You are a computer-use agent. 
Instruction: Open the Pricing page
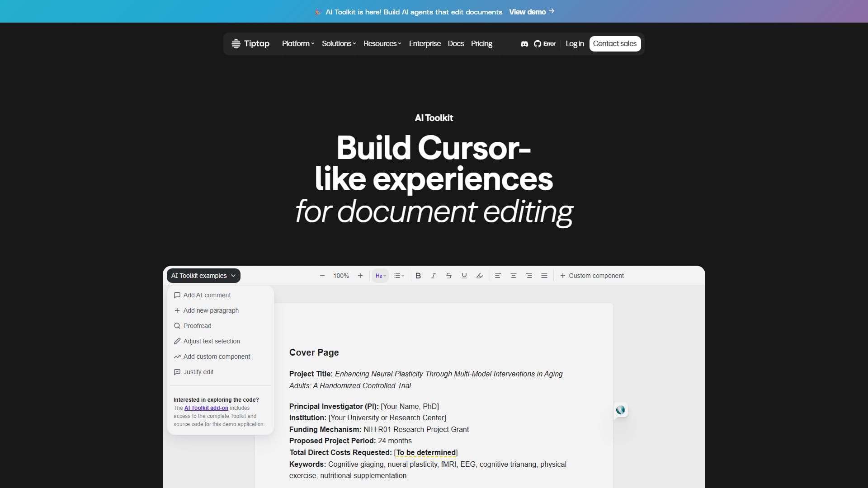481,44
